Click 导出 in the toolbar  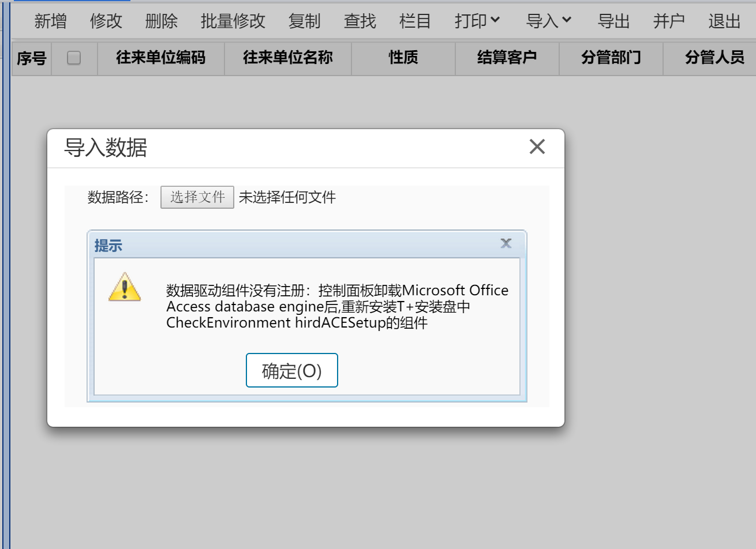(613, 21)
